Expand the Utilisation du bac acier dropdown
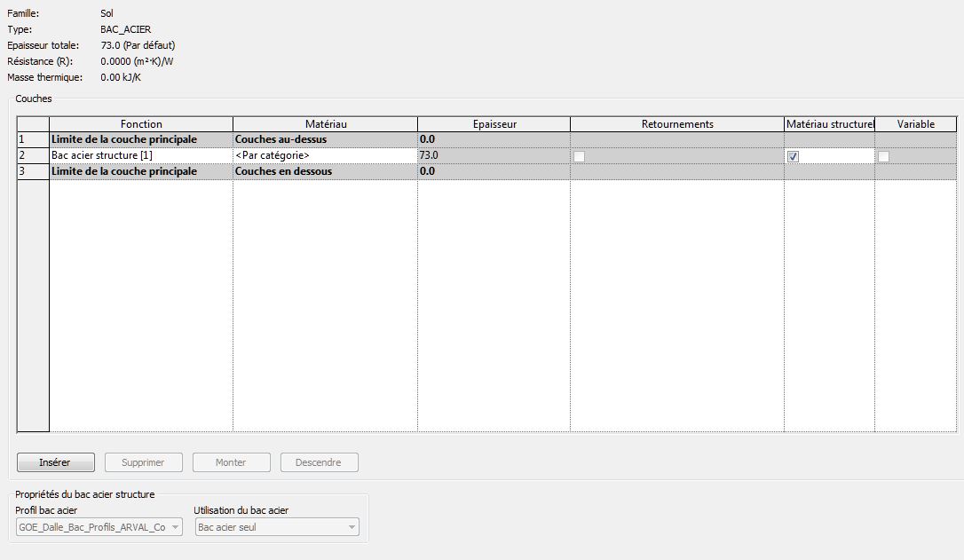The height and width of the screenshot is (560, 964). [x=276, y=527]
